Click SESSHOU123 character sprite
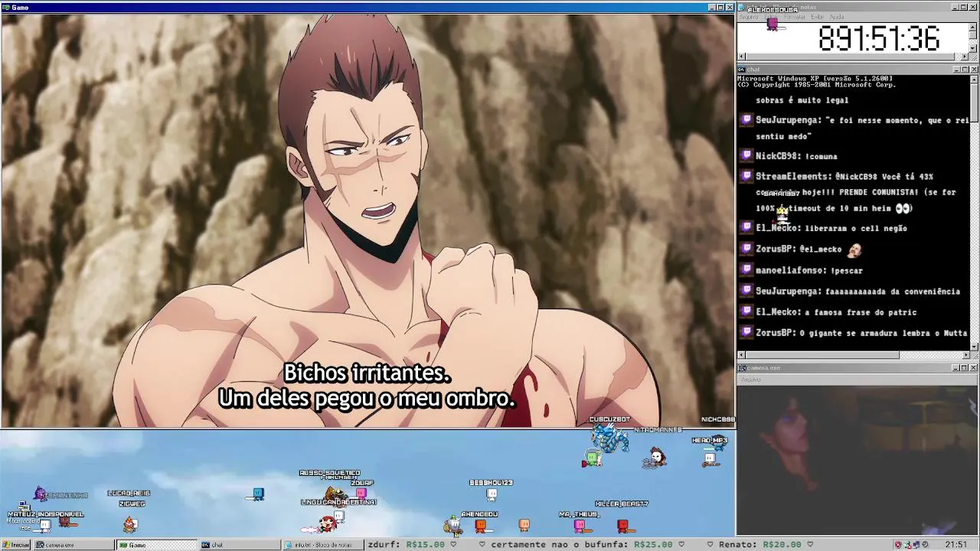 pyautogui.click(x=492, y=495)
